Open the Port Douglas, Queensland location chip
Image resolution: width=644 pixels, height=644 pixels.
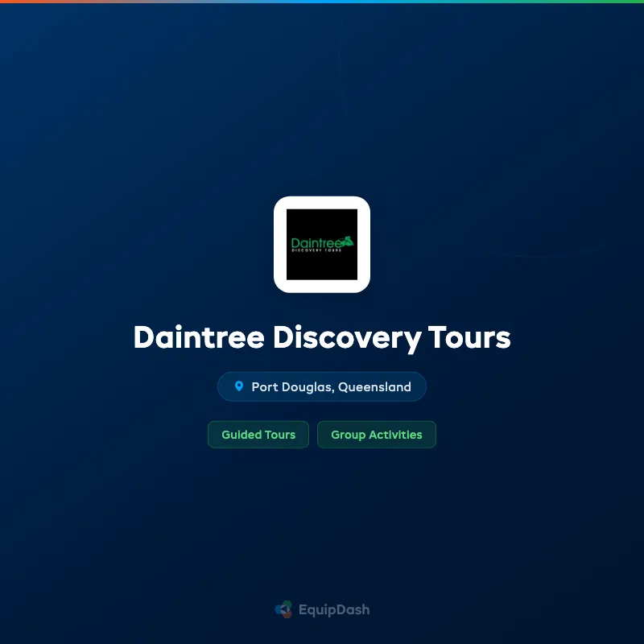click(321, 386)
